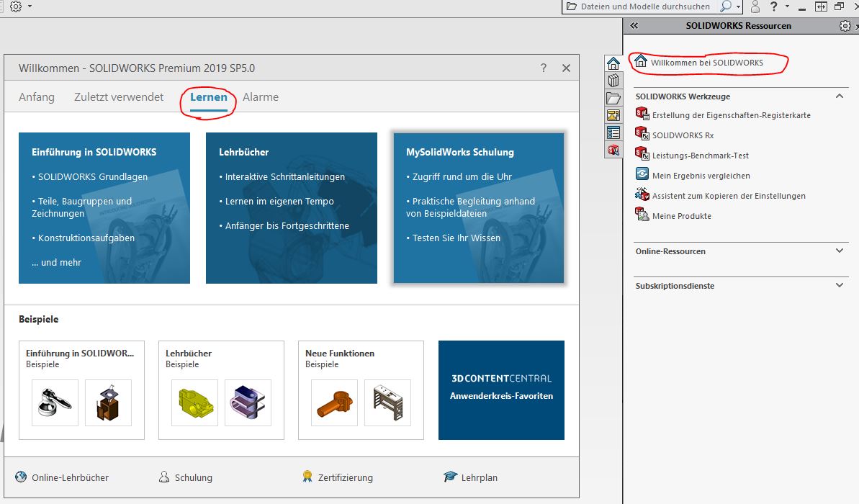
Task: Collapse the SOLIDWORKS Werkzeuge section
Action: 840,96
